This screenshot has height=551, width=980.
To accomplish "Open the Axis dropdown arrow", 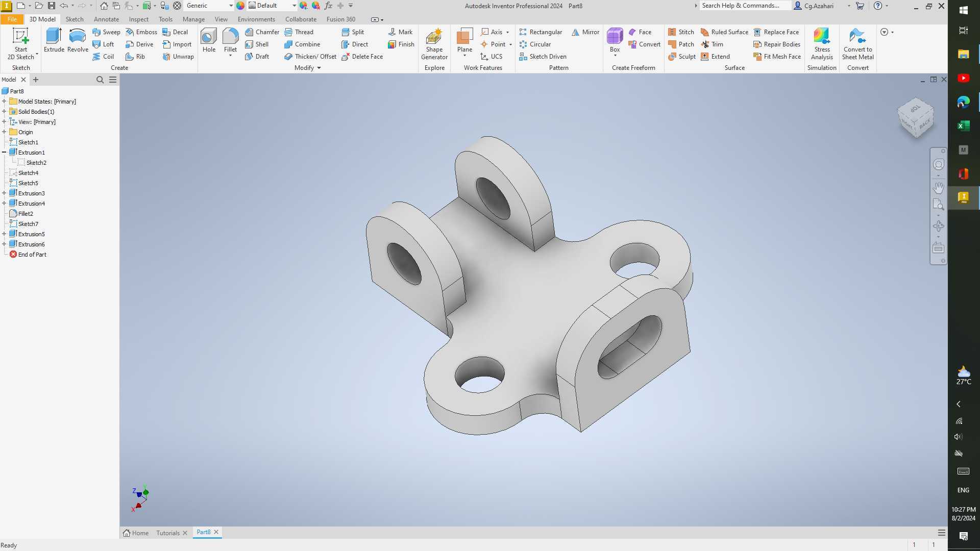I will pos(507,32).
